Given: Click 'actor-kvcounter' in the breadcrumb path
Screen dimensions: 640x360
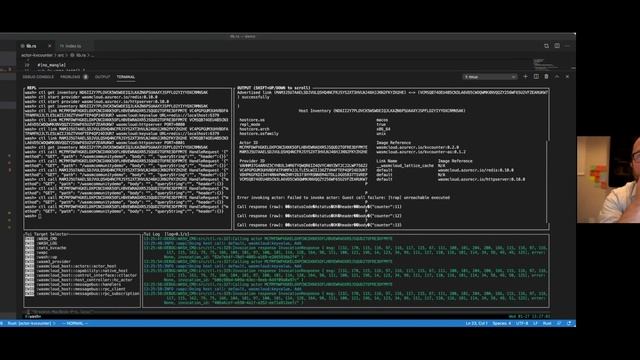Looking at the screenshot, I should pyautogui.click(x=37, y=56).
